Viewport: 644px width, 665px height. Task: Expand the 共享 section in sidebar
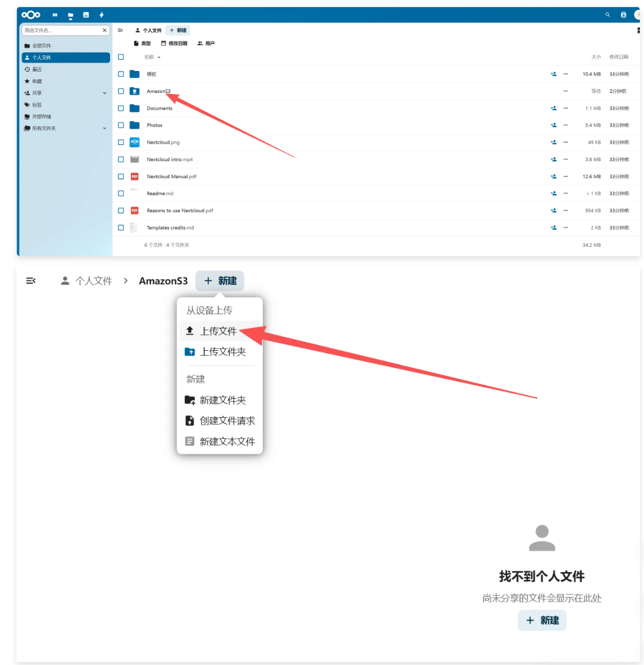(105, 93)
